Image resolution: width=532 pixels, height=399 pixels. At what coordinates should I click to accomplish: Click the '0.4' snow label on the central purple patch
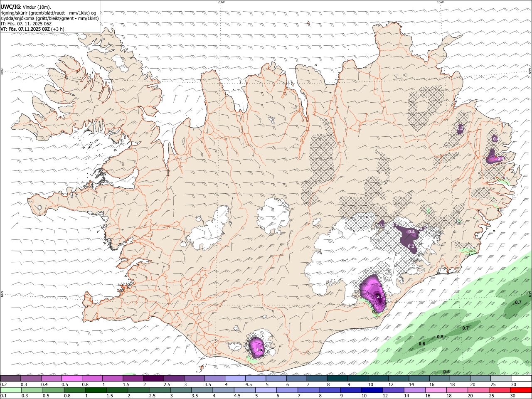coord(412,232)
